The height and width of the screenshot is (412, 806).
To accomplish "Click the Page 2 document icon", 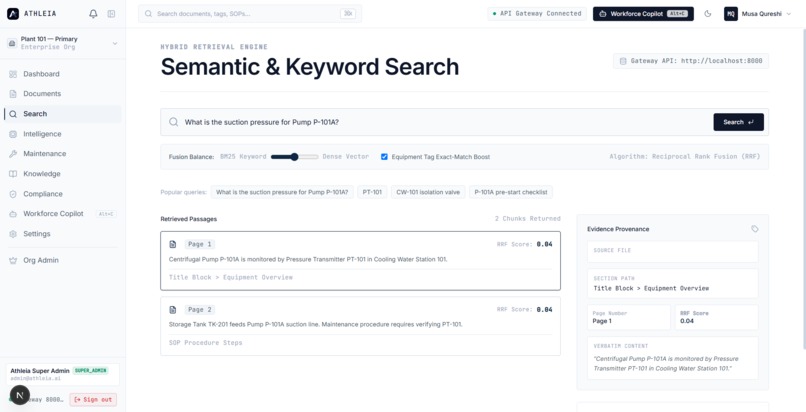I will (173, 310).
